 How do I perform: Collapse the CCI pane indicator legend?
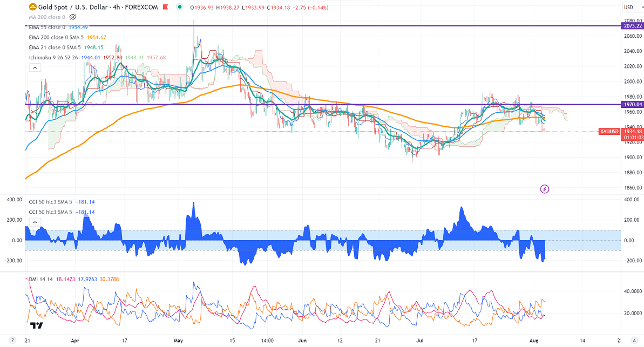(35, 222)
